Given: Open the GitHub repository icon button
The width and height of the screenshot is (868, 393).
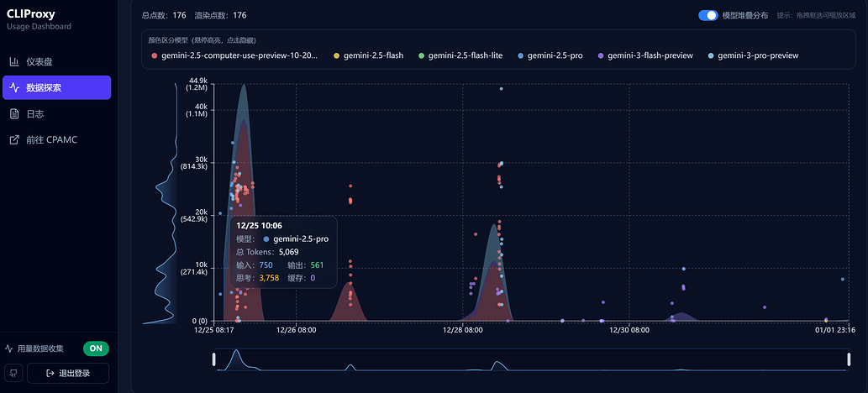Looking at the screenshot, I should pos(13,373).
